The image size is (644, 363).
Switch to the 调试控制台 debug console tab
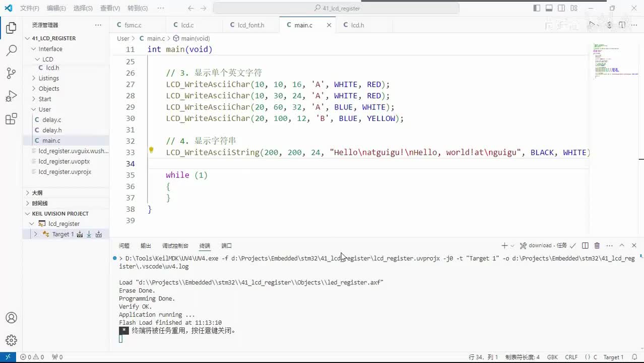(x=175, y=246)
